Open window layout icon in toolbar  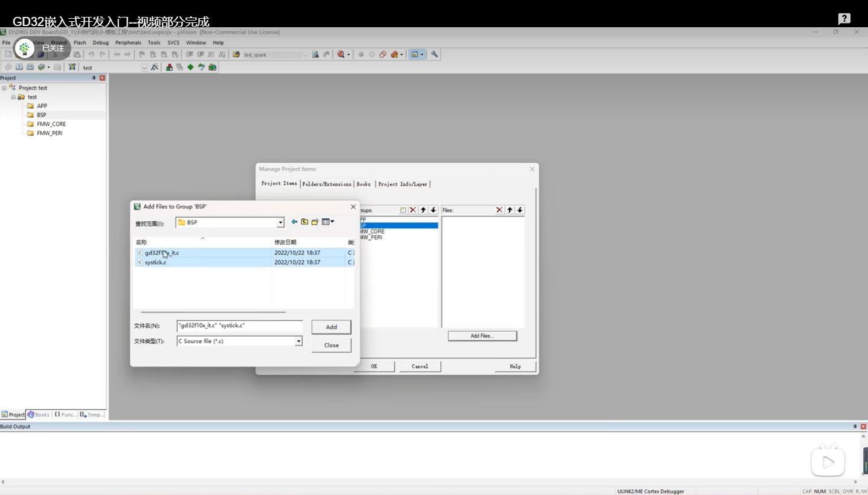point(414,54)
